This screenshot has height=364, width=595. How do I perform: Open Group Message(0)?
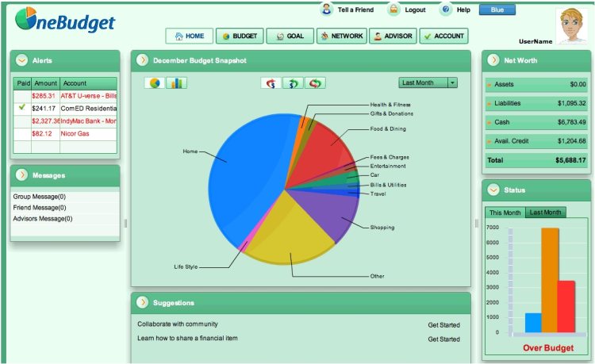click(x=40, y=197)
